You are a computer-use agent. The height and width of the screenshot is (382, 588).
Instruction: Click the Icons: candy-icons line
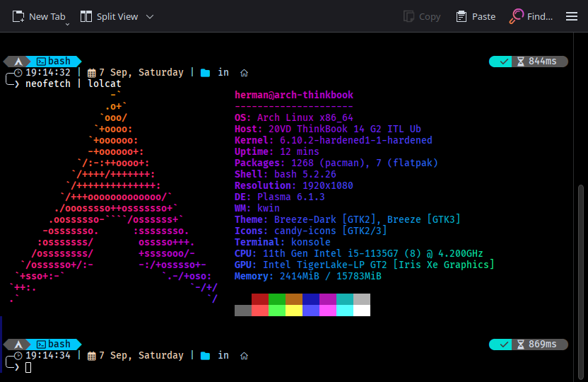tap(311, 231)
